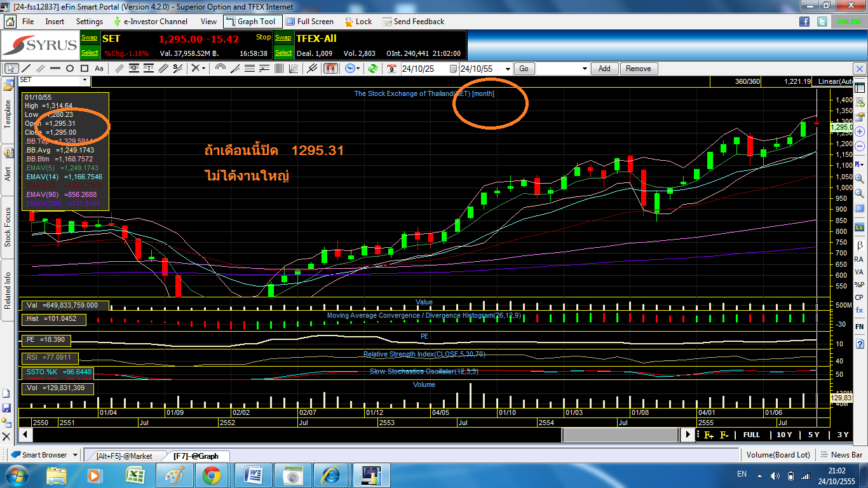Expand the SET symbol combo box
This screenshot has width=868, height=488.
[x=85, y=80]
